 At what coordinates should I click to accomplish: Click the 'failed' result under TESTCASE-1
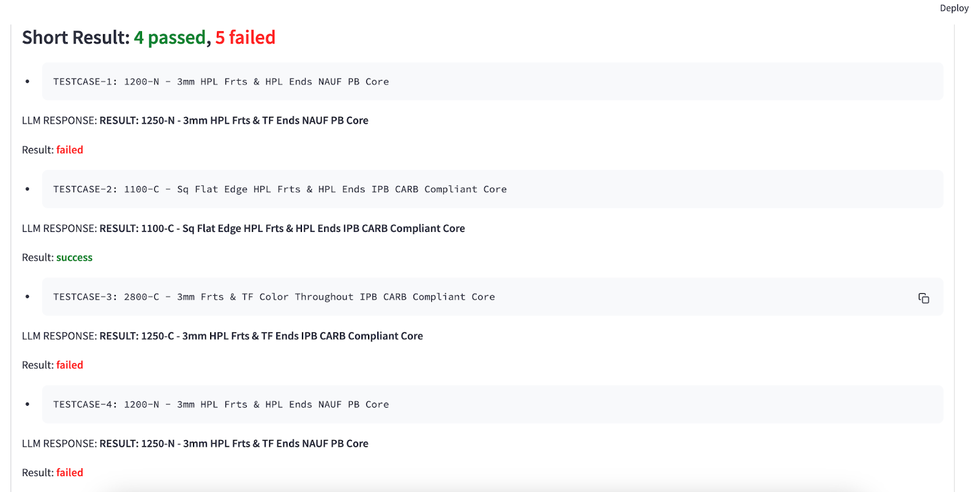(70, 150)
